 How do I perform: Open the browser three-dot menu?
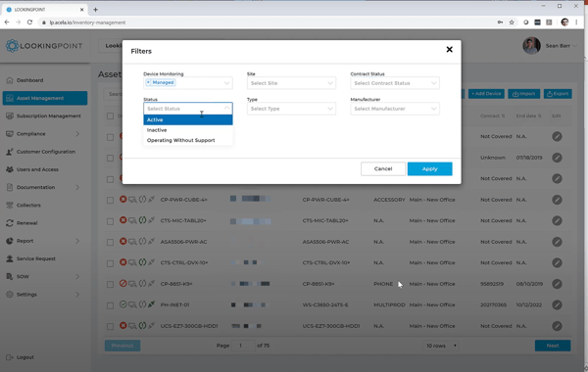(x=577, y=23)
